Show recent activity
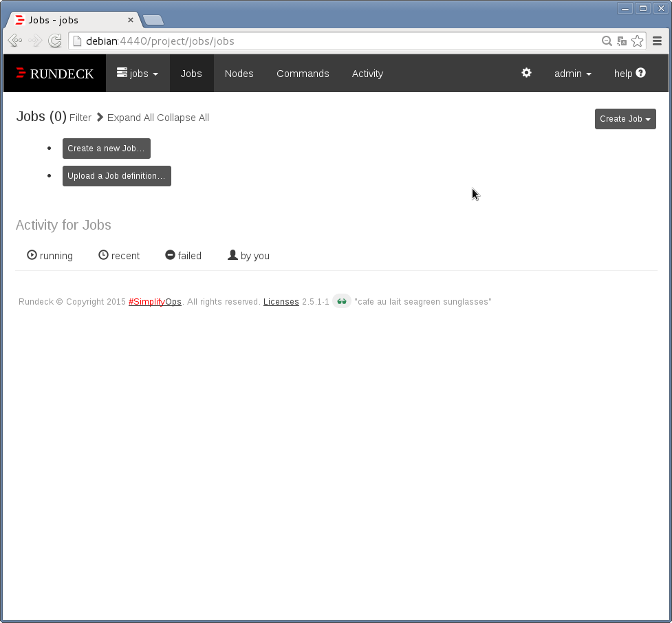 point(119,255)
